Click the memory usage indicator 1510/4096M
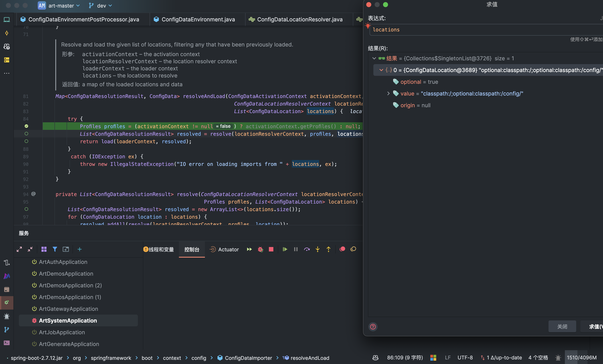 (x=581, y=358)
